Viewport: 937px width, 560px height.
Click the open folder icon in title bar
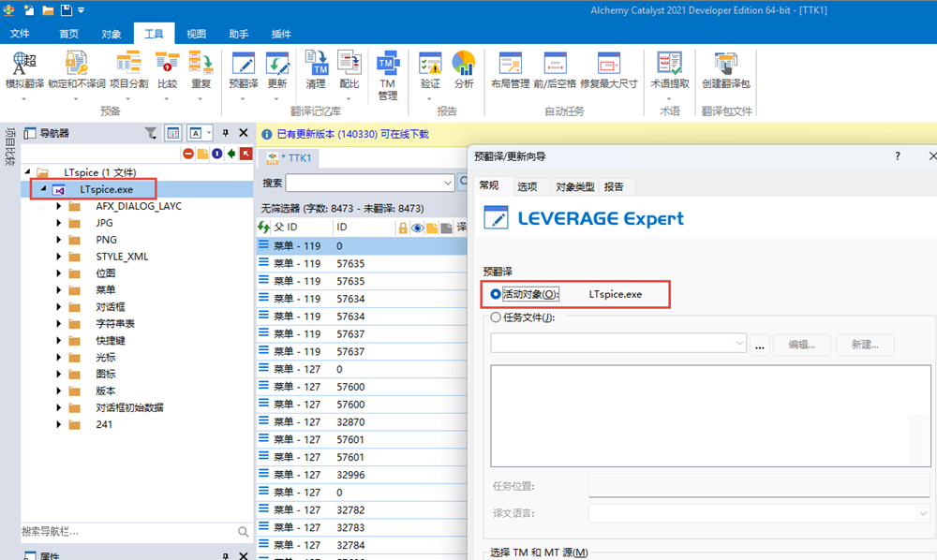(x=48, y=10)
